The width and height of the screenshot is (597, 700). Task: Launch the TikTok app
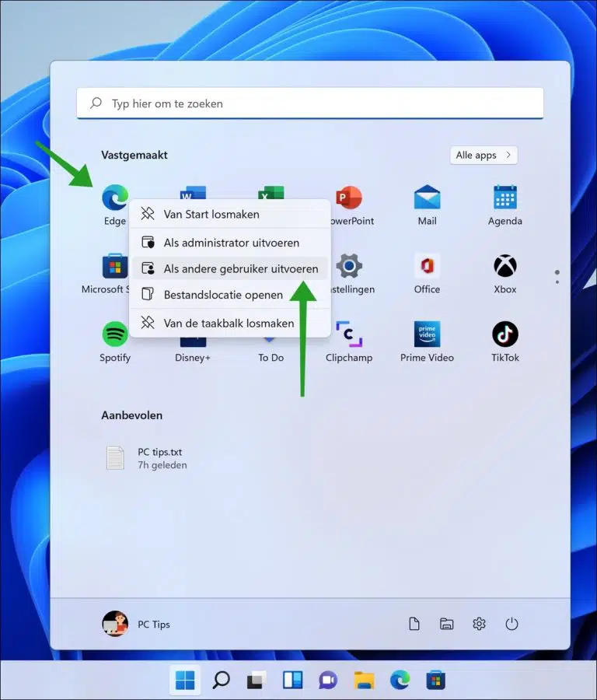(505, 334)
